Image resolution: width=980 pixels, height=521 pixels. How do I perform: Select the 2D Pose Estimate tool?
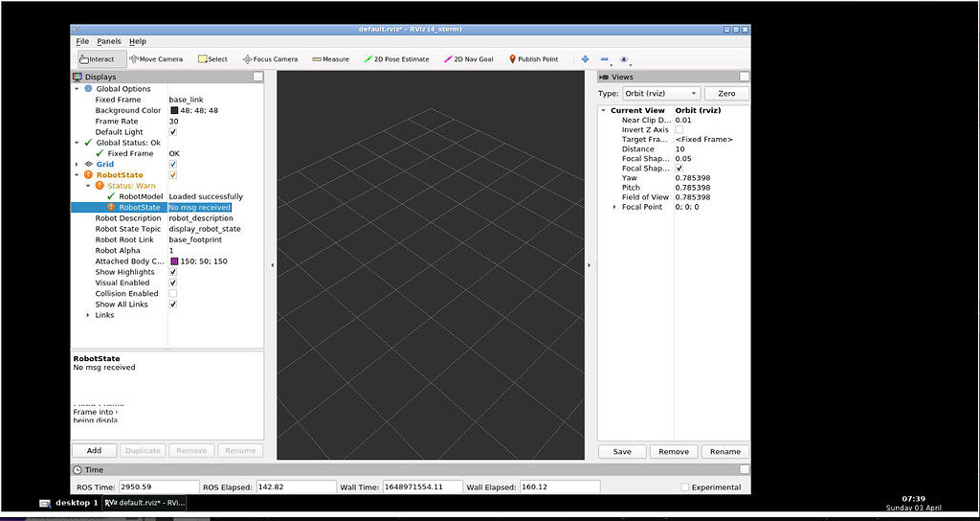click(x=396, y=59)
